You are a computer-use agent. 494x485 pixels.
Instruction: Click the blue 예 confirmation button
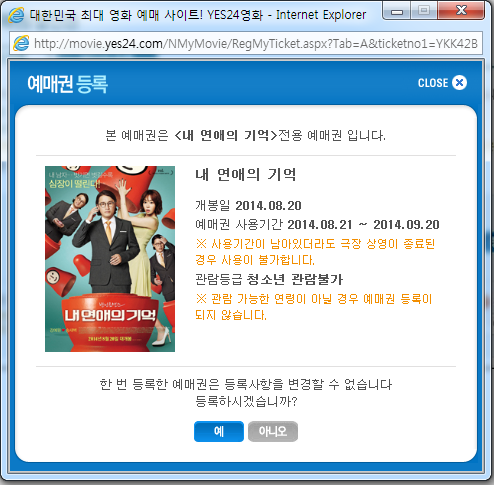219,431
